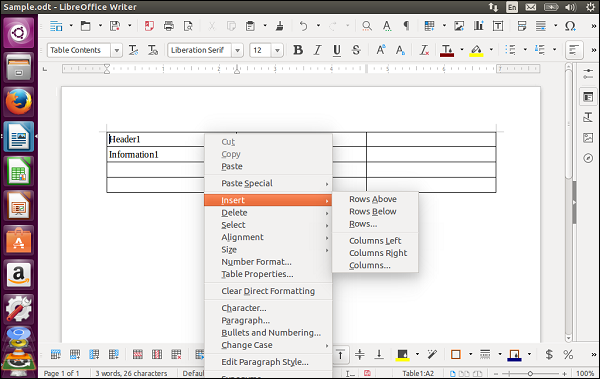Insert image toolbar icon
Screen dimensions: 600x379
coord(459,26)
